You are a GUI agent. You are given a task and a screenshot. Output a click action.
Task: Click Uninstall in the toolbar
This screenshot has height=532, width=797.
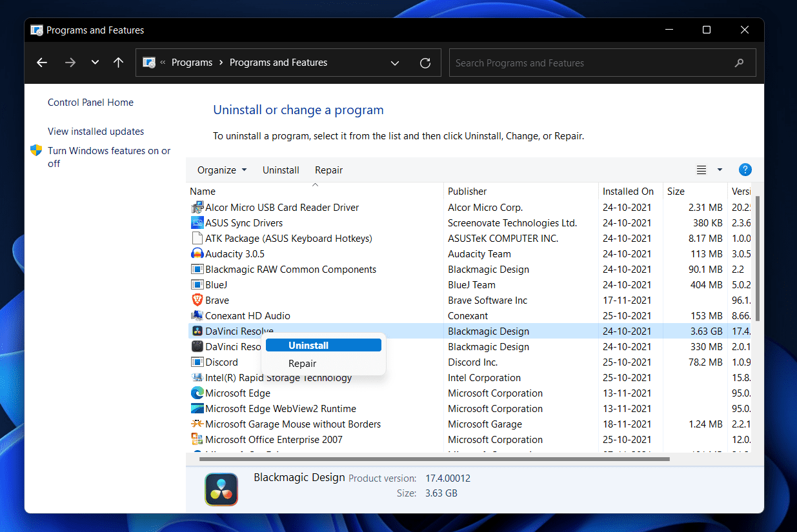281,170
